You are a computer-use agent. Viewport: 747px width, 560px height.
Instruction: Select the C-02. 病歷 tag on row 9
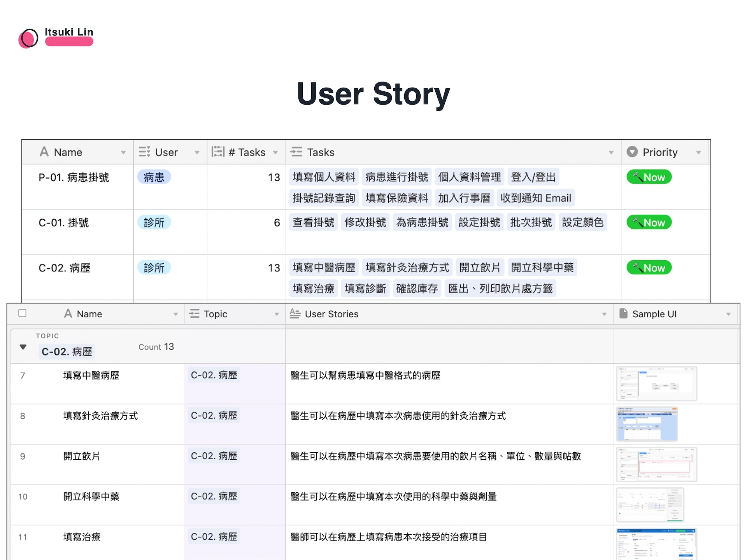214,456
